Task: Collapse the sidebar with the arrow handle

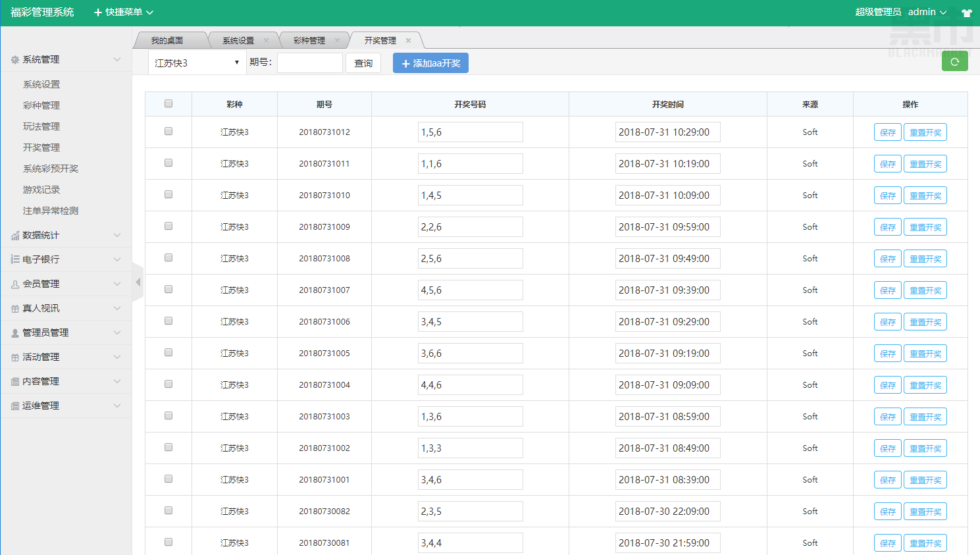Action: tap(138, 282)
